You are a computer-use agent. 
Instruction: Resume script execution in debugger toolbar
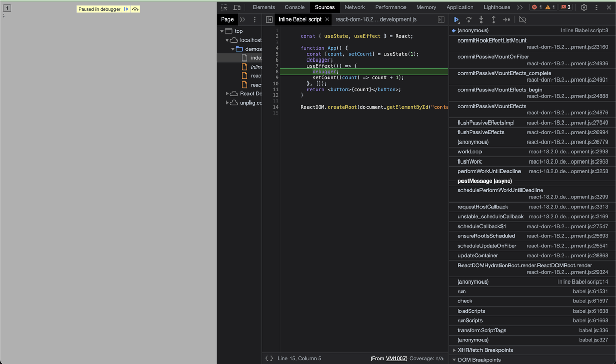[x=456, y=19]
